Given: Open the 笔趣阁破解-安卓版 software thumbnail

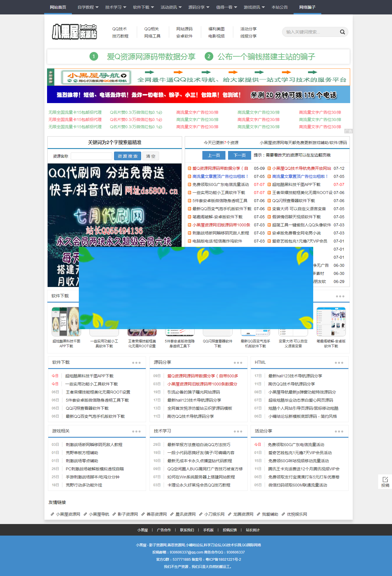Looking at the screenshot, I should click(x=331, y=322).
